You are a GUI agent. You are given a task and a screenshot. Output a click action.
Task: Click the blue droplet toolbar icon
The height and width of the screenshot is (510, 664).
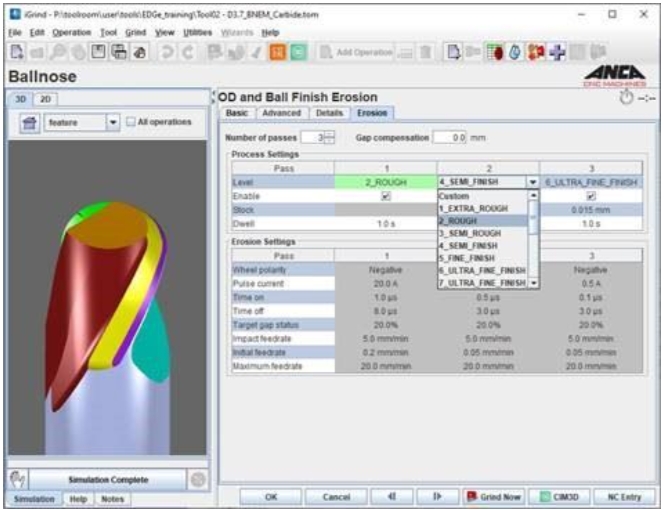click(x=515, y=52)
